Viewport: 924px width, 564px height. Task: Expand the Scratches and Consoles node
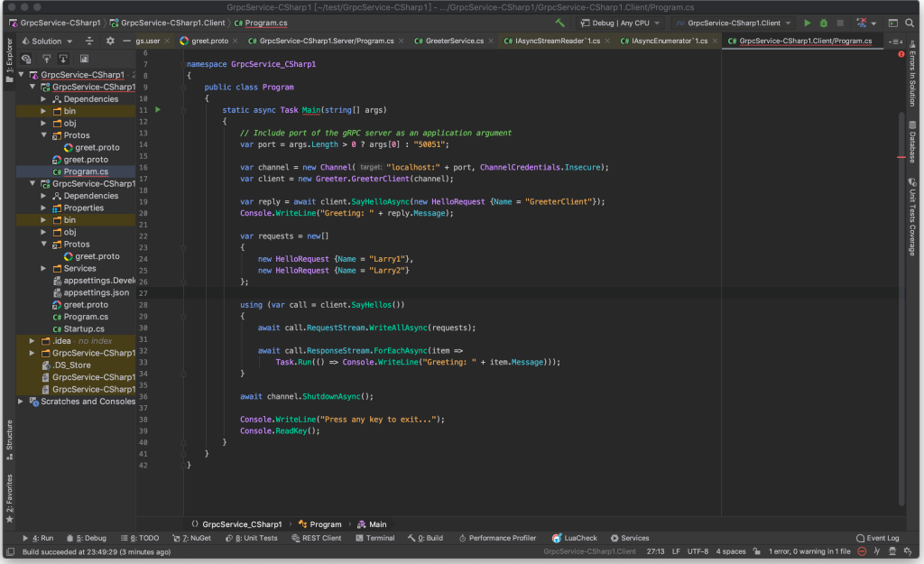(x=21, y=402)
